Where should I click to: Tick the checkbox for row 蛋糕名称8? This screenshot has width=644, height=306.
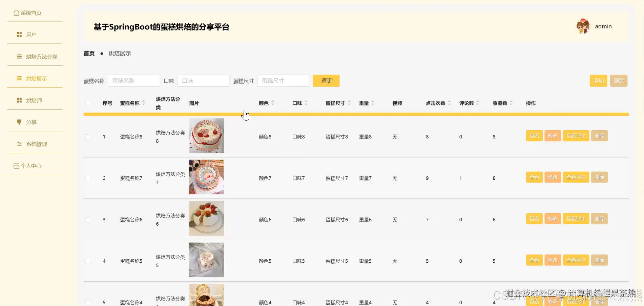tap(88, 137)
